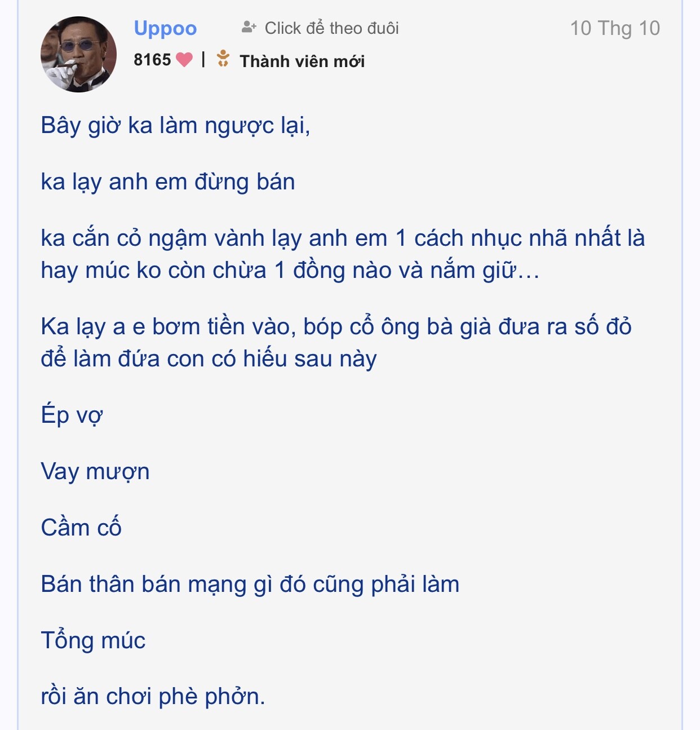This screenshot has width=700, height=730.
Task: Open Uppoo's profile avatar picture
Action: pyautogui.click(x=79, y=54)
